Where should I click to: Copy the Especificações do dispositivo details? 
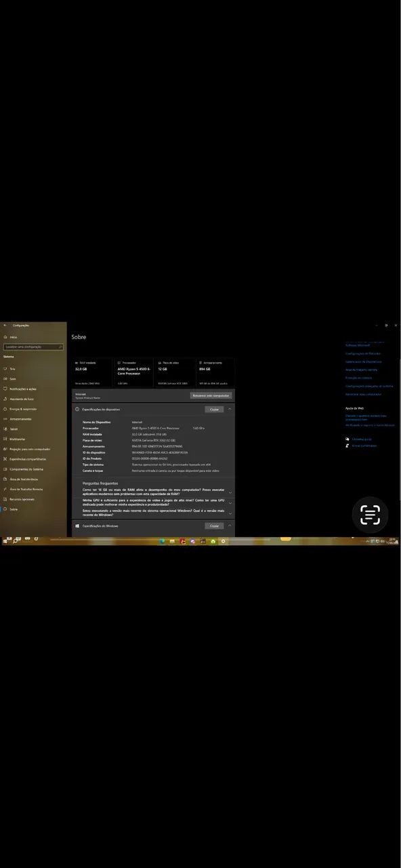coord(214,410)
